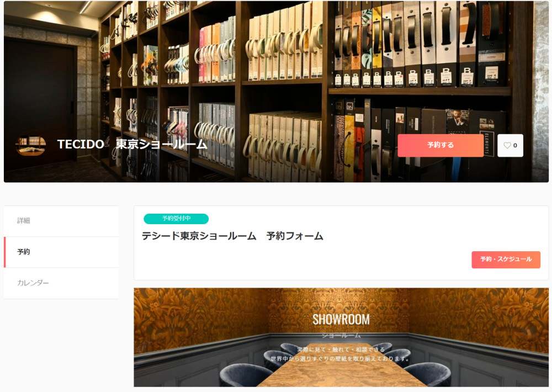Viewport: 552px width, 392px height.
Task: Click the green 予約受付中 status badge
Action: [176, 219]
